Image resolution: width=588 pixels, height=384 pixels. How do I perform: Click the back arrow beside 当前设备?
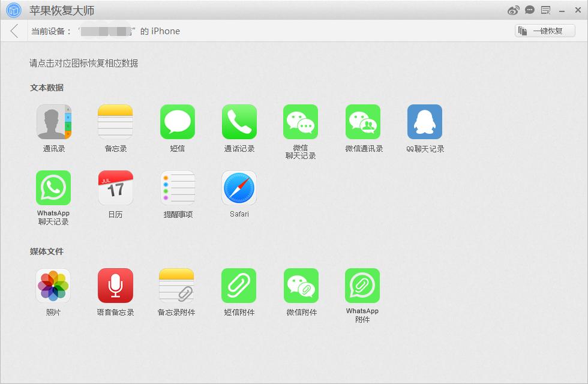(x=14, y=31)
